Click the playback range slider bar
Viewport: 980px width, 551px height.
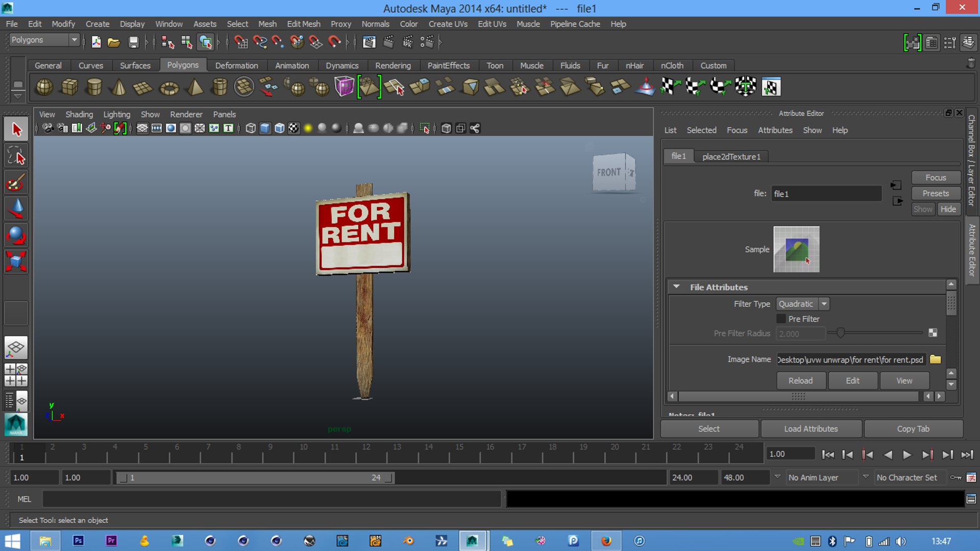(x=255, y=478)
